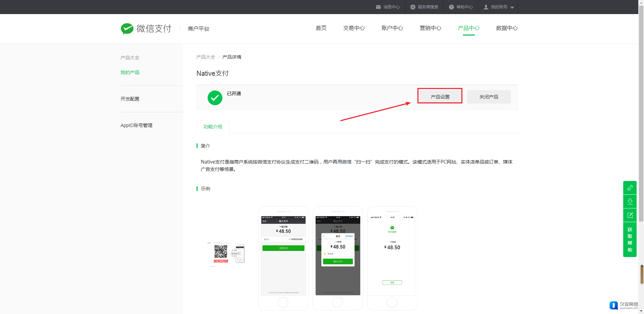Click the 示例 section heading
The image size is (644, 314).
(x=205, y=189)
